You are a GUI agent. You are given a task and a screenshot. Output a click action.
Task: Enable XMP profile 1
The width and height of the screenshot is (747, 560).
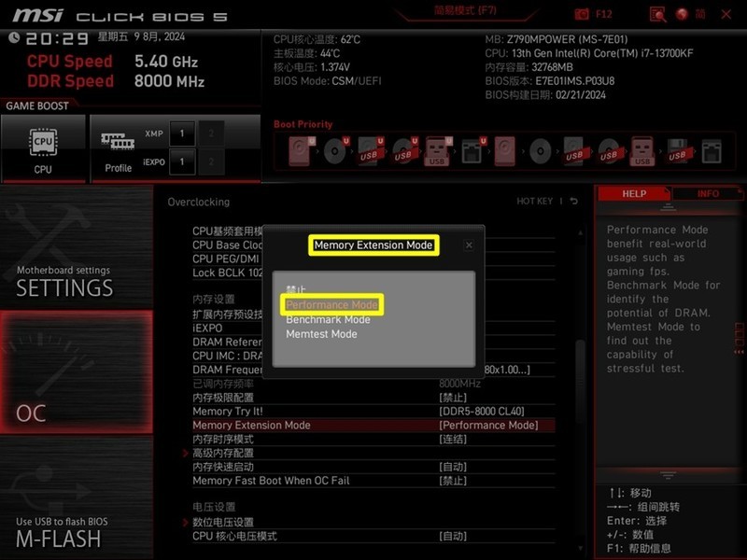182,133
